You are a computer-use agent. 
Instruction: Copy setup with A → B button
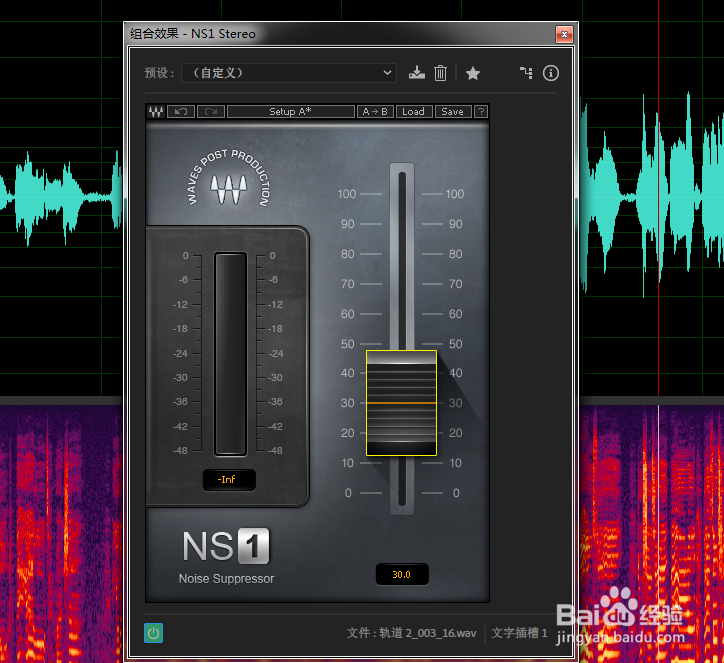click(375, 112)
